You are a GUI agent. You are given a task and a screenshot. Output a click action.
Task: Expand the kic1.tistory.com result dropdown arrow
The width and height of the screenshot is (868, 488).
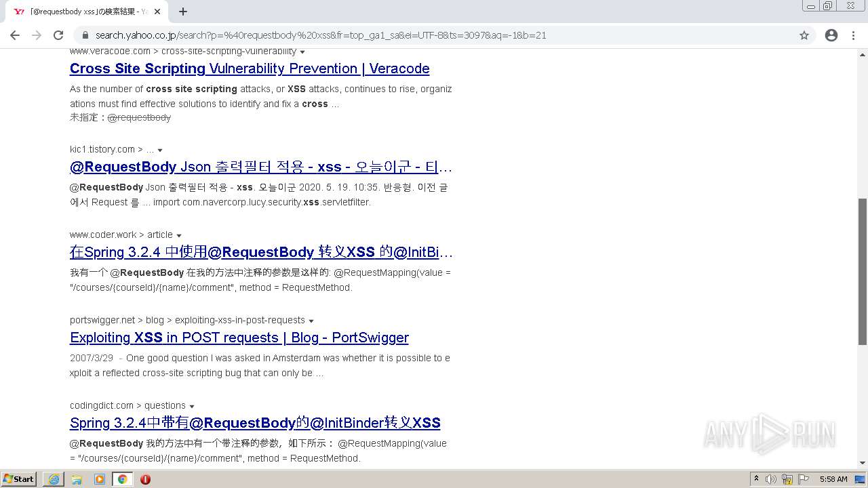tap(160, 150)
